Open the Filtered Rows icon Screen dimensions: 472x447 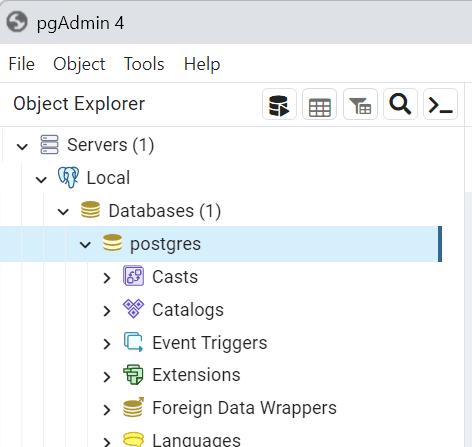point(360,104)
